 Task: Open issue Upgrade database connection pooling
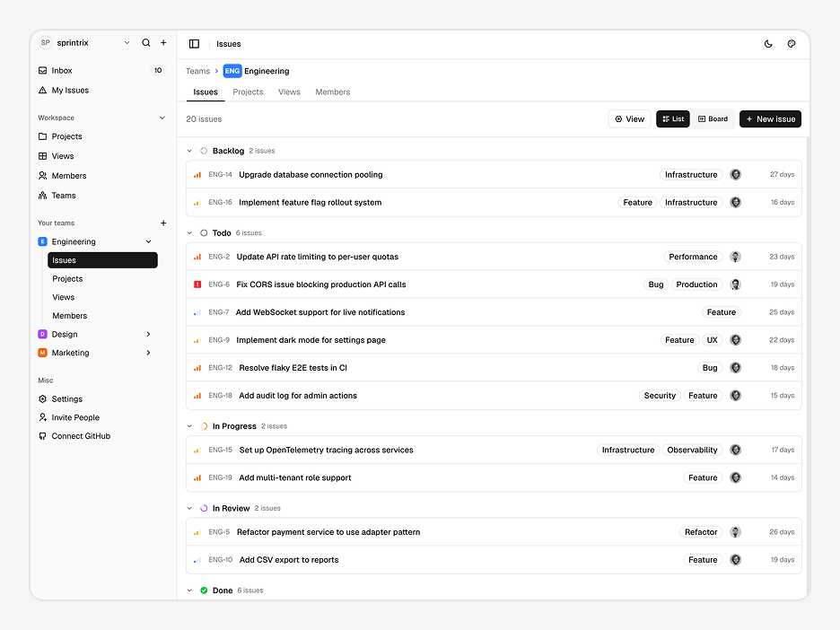pyautogui.click(x=311, y=175)
